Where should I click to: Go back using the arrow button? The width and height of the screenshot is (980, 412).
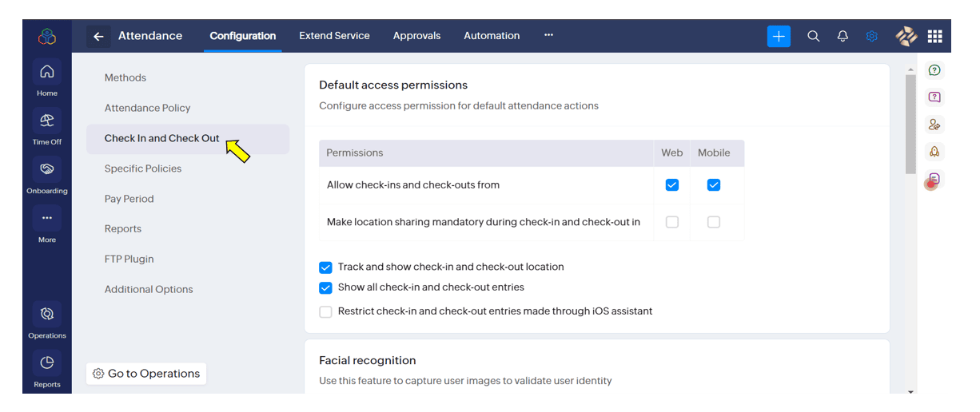coord(98,36)
